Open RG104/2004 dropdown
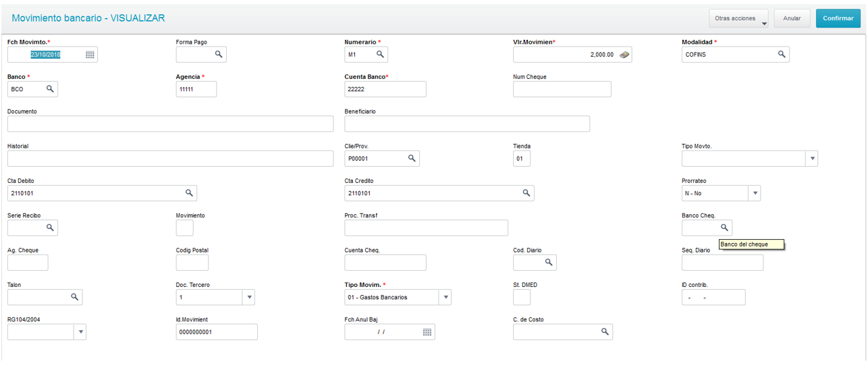This screenshot has height=366, width=868. pyautogui.click(x=80, y=332)
